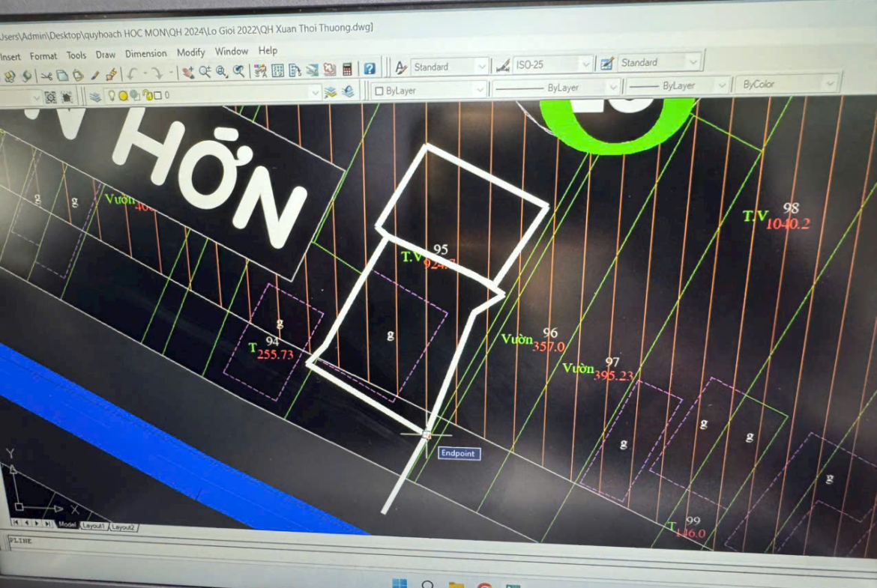Screen dimensions: 877x588
Task: Toggle layer 0 on/off lightbulb
Action: click(x=112, y=95)
